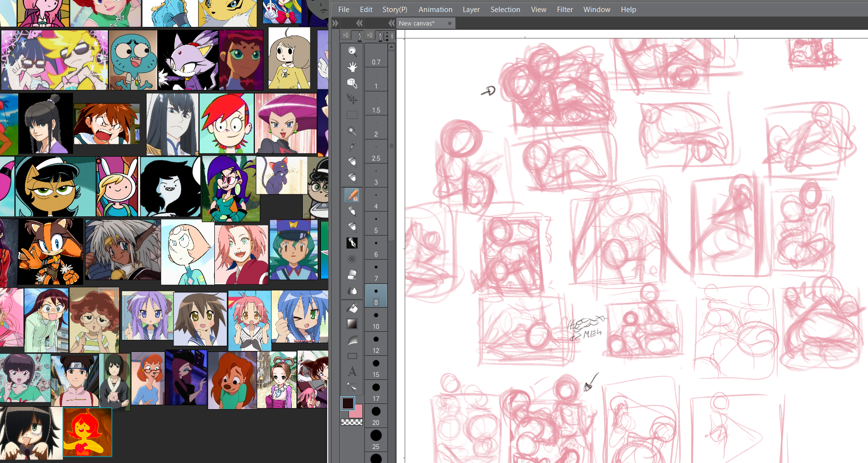Set brush size to 15
This screenshot has height=463, width=868.
376,368
